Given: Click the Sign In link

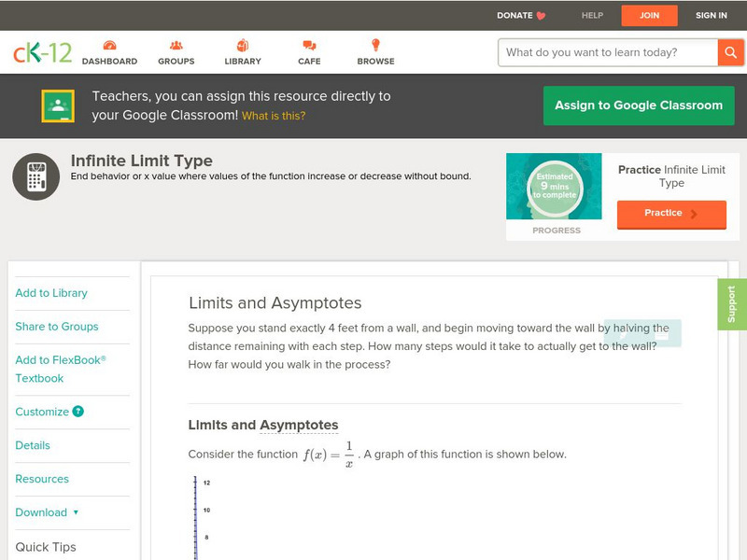Looking at the screenshot, I should (x=712, y=15).
